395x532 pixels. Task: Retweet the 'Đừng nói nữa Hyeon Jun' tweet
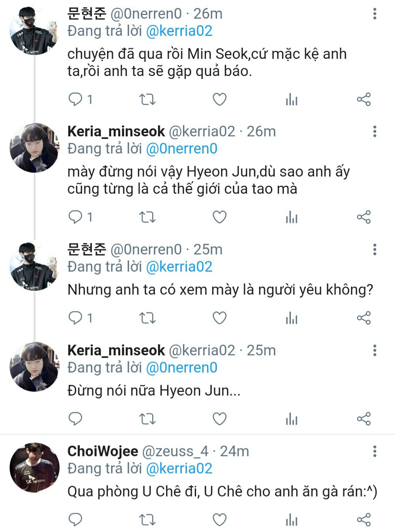[147, 419]
